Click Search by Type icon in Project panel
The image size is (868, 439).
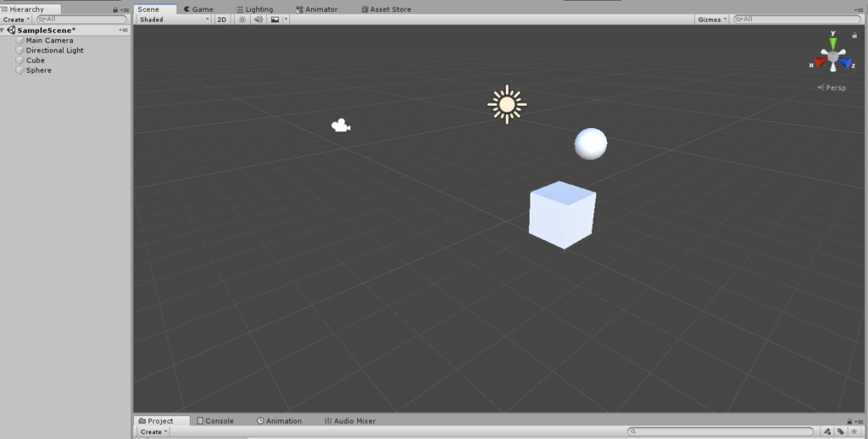click(827, 432)
